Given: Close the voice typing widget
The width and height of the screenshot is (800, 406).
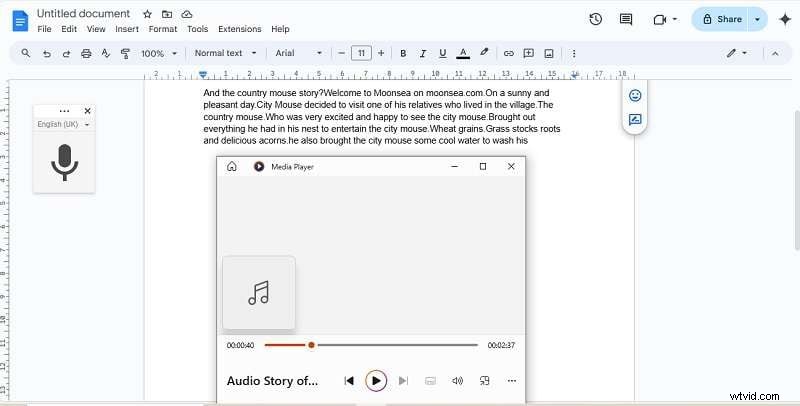Looking at the screenshot, I should tap(87, 111).
